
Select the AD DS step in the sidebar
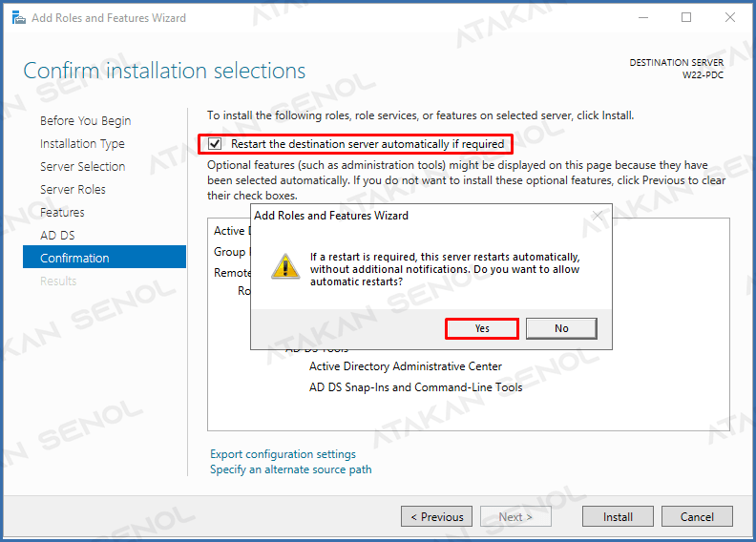click(x=57, y=236)
